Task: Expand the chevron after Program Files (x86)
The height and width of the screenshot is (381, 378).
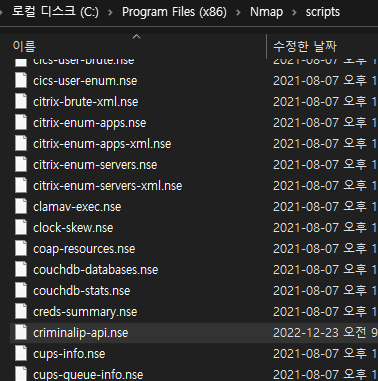Action: (238, 13)
